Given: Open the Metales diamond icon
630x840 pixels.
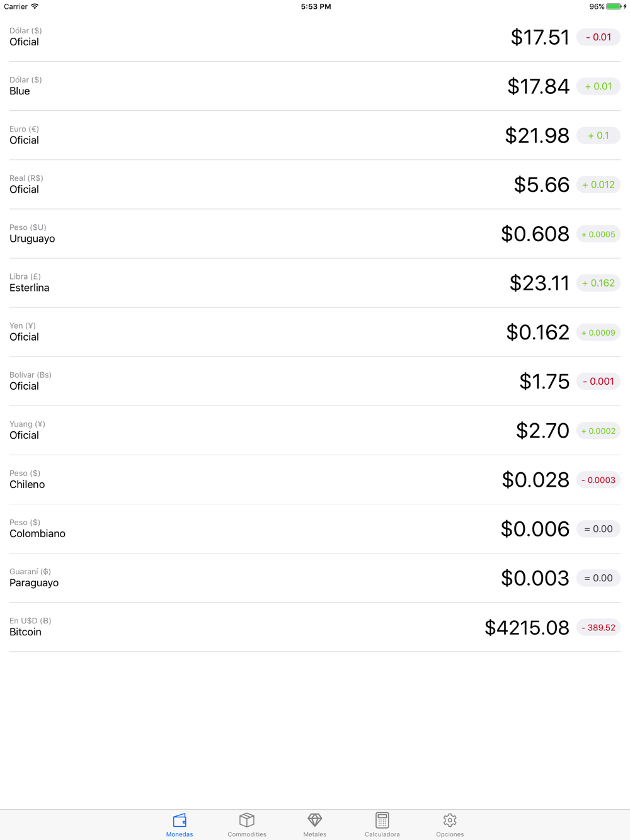Looking at the screenshot, I should (314, 820).
